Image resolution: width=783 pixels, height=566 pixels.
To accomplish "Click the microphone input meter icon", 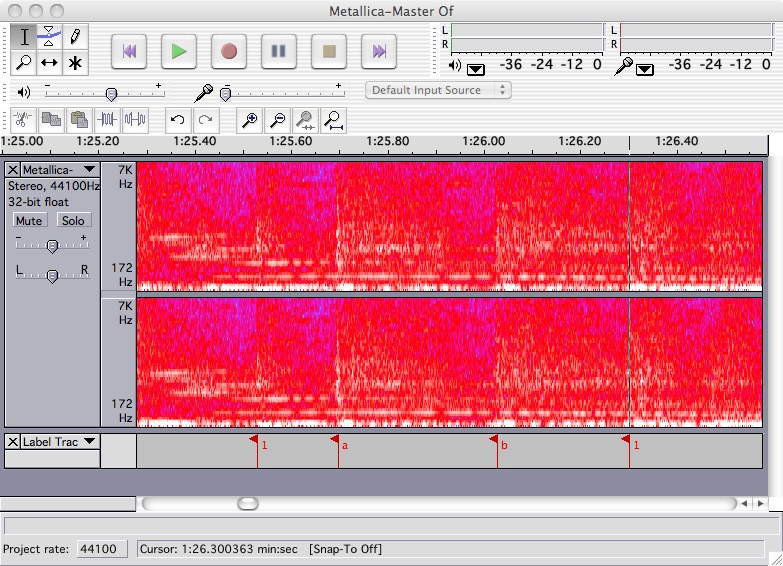I will point(624,65).
